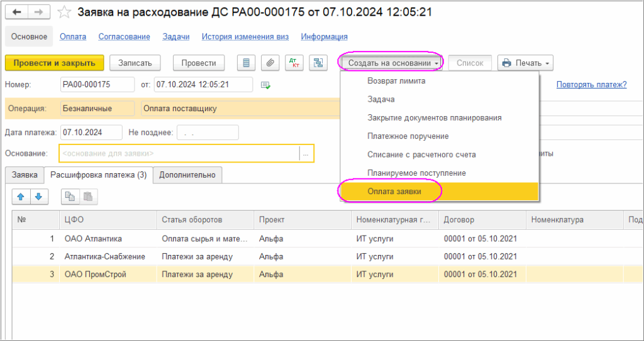
Task: Open selection ellipsis in Основание field
Action: 306,153
